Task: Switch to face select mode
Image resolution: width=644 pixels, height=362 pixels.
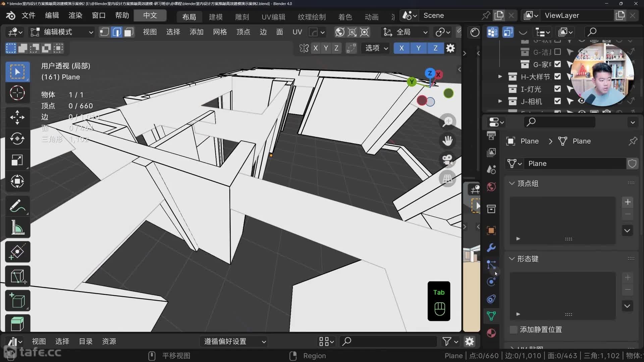Action: pyautogui.click(x=129, y=32)
